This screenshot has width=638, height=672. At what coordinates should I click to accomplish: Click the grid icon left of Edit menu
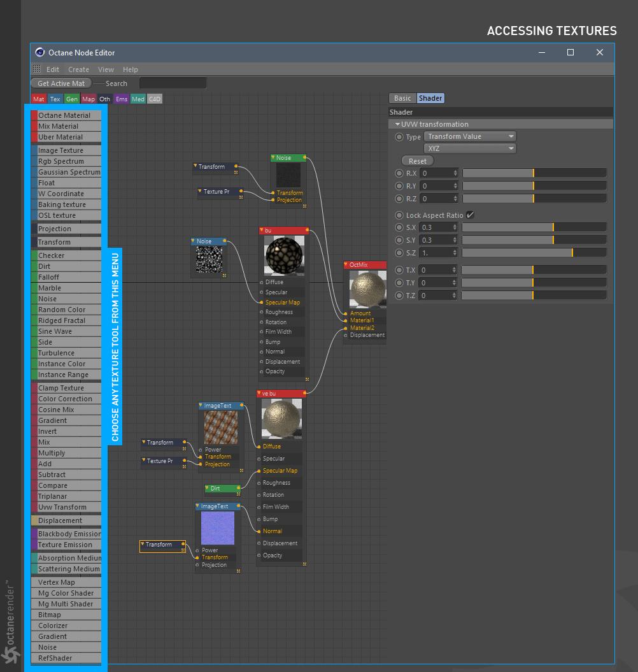37,69
